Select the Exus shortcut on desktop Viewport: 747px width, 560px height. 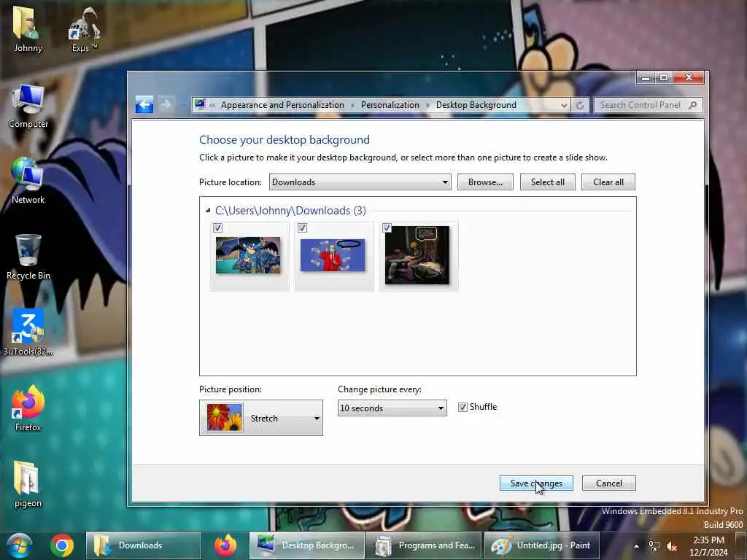85,29
